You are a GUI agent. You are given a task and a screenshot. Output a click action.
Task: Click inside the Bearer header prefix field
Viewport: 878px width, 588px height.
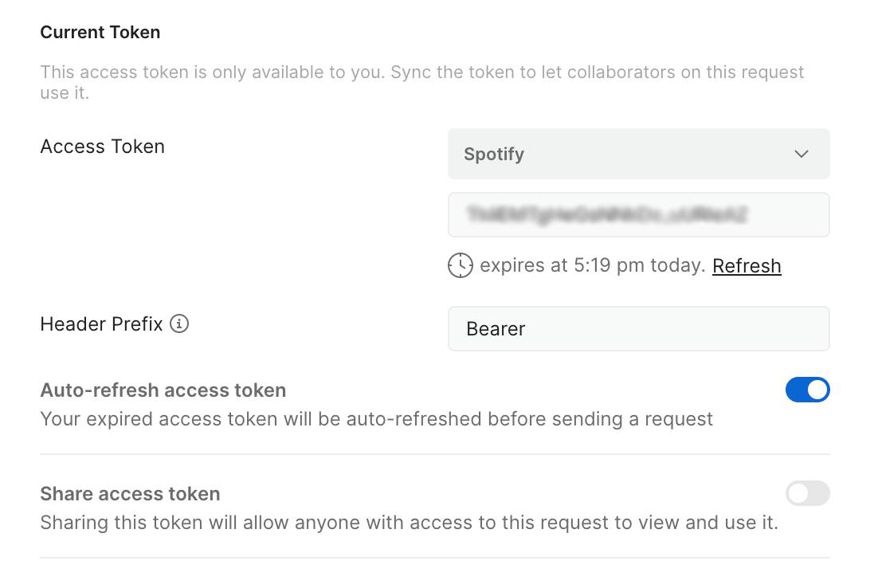pos(638,328)
